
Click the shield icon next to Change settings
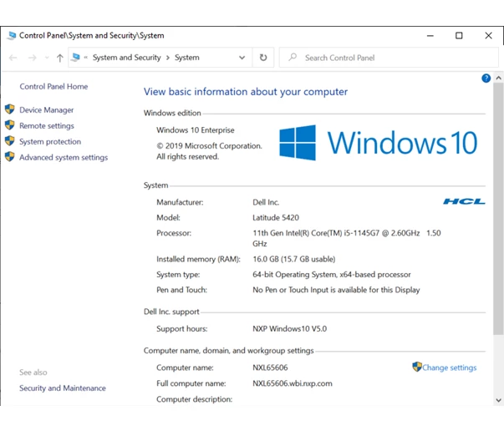click(417, 367)
